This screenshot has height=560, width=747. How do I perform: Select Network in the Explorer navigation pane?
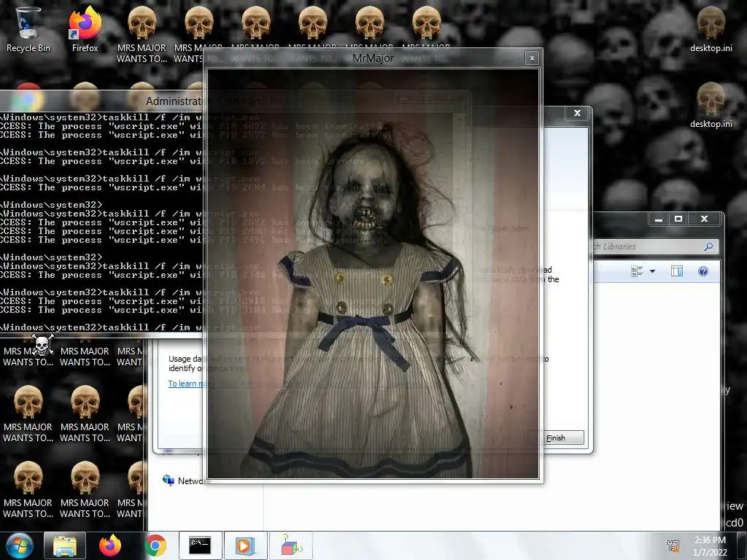coord(186,481)
